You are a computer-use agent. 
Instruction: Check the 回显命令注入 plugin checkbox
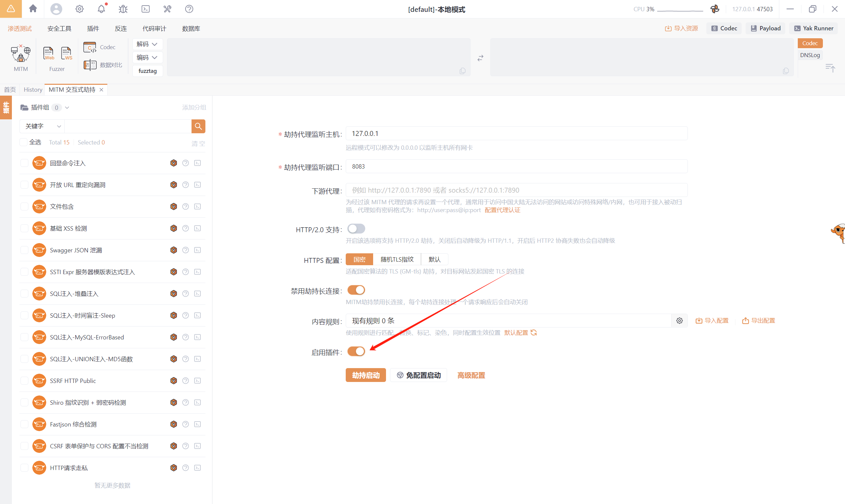click(24, 163)
